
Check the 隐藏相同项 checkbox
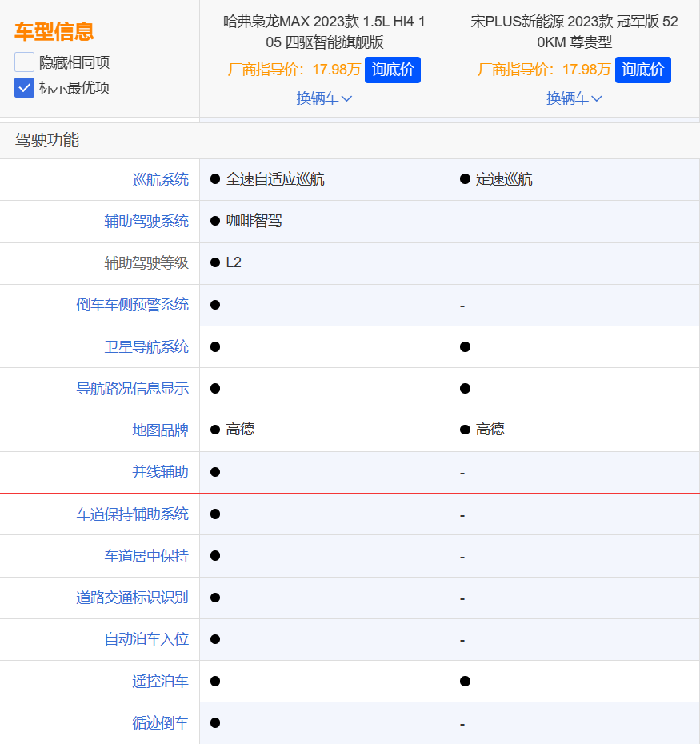click(x=24, y=62)
